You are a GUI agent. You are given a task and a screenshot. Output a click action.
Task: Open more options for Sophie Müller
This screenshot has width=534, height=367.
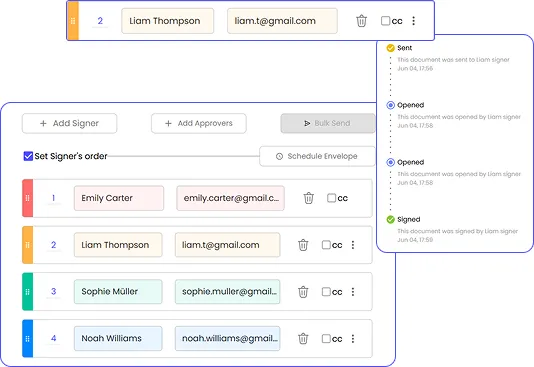pos(353,292)
